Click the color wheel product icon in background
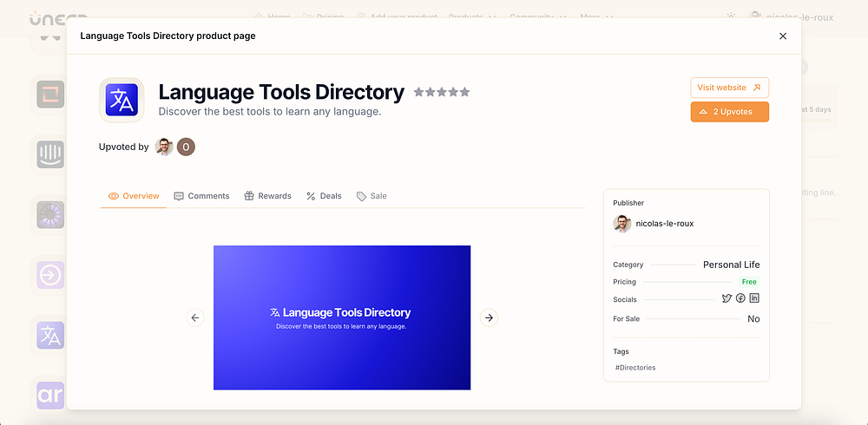868x425 pixels. tap(50, 215)
